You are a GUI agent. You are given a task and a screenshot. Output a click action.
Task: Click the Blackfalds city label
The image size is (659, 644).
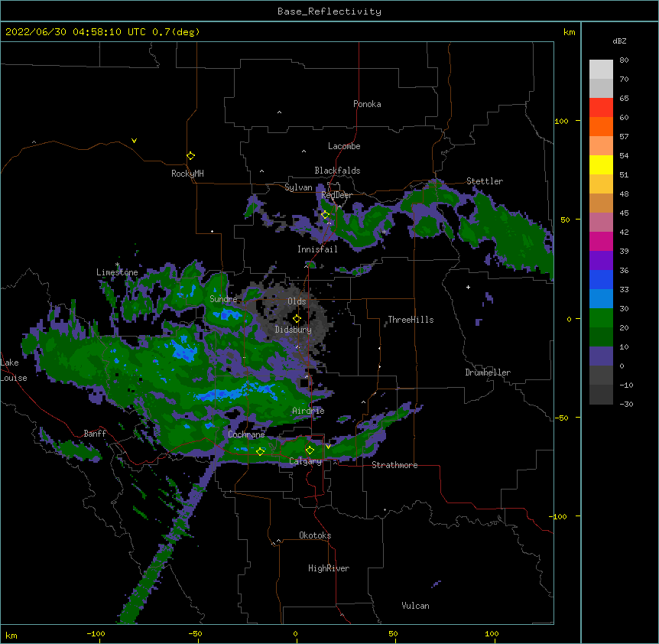coord(337,171)
